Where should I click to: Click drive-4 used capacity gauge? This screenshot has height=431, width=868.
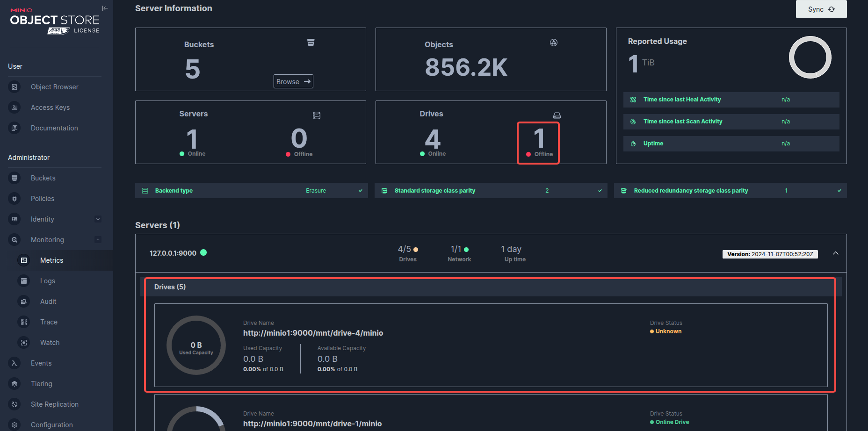point(196,345)
